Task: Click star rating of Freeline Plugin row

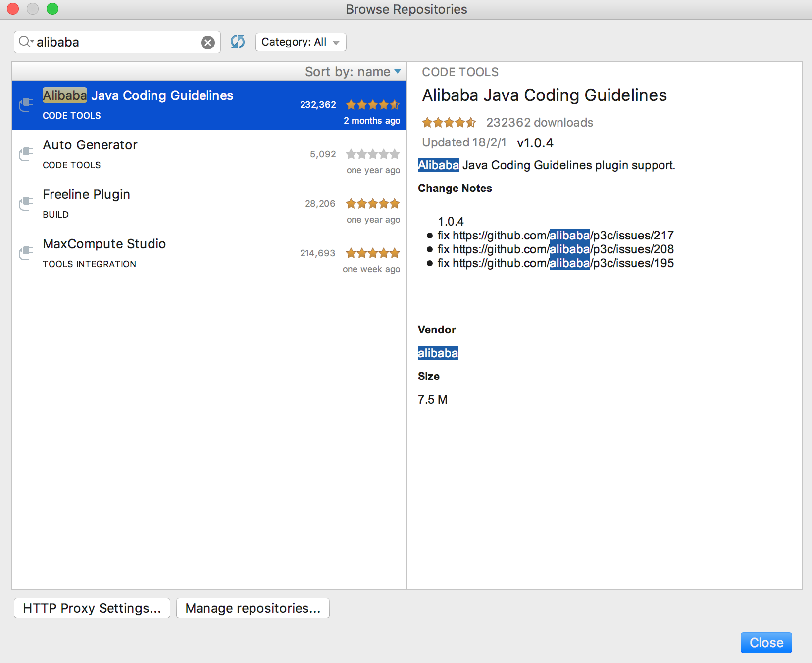Action: coord(373,204)
